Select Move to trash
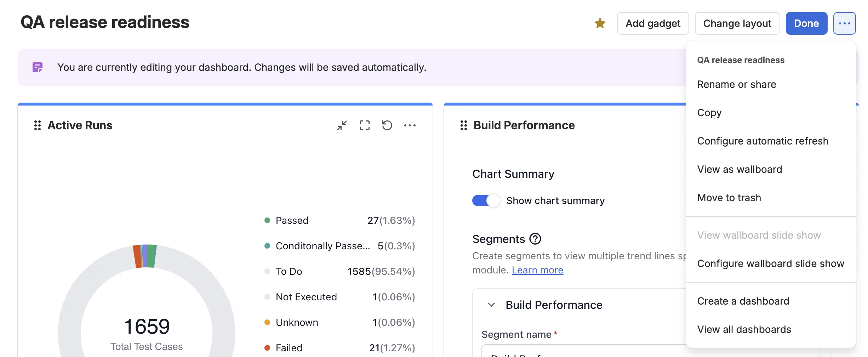The image size is (868, 357). 771,198
